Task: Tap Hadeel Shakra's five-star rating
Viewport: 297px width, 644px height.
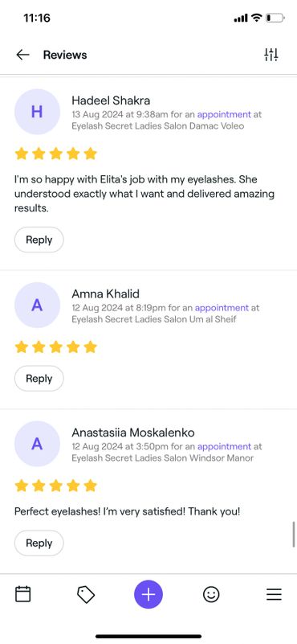Action: (x=56, y=154)
